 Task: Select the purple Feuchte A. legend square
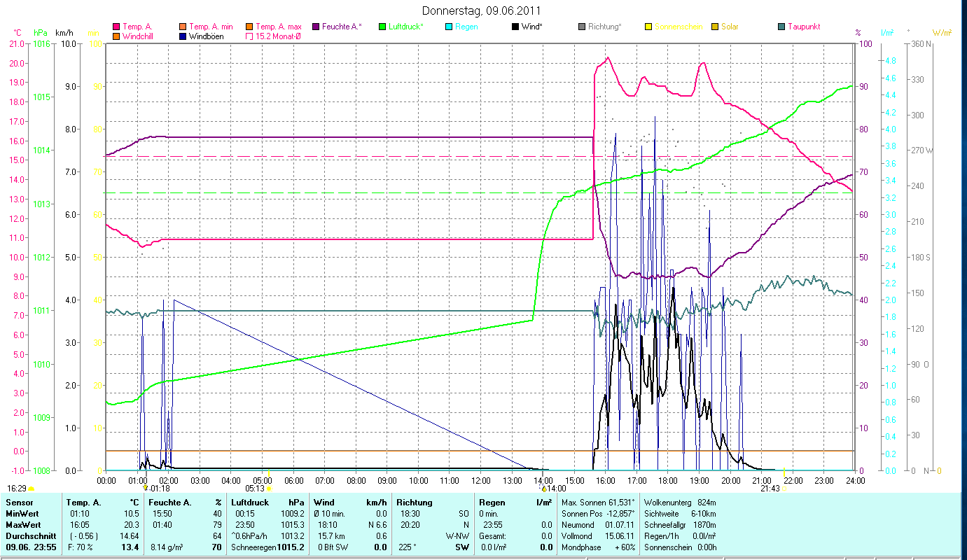pos(314,27)
